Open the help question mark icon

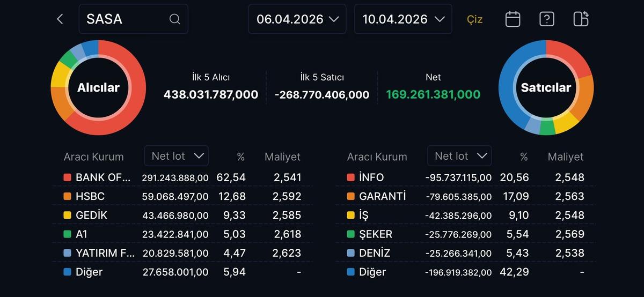546,19
